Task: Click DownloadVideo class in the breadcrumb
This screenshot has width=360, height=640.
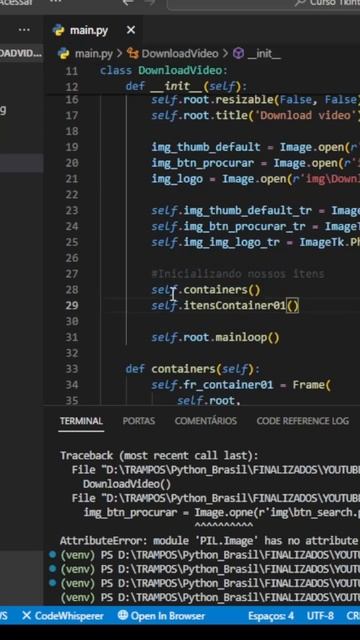Action: coord(180,53)
